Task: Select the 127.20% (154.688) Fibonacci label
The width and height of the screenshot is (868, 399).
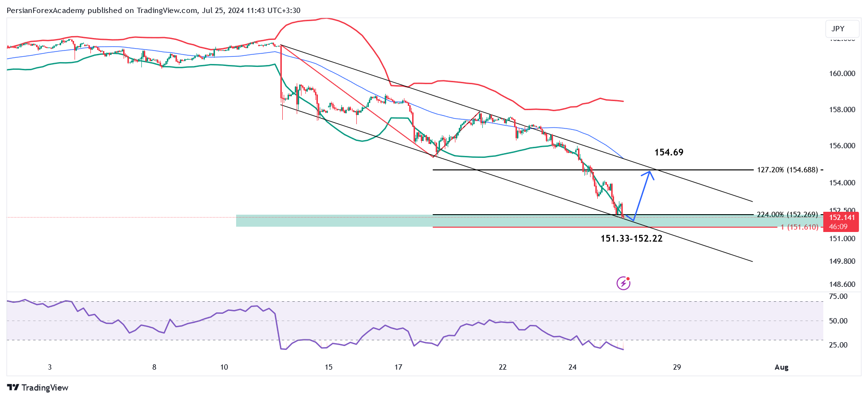Action: pyautogui.click(x=787, y=170)
